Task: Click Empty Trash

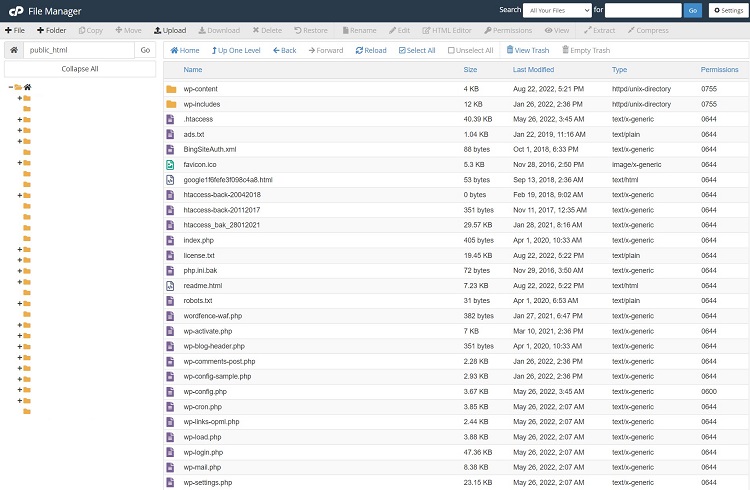Action: tap(586, 50)
